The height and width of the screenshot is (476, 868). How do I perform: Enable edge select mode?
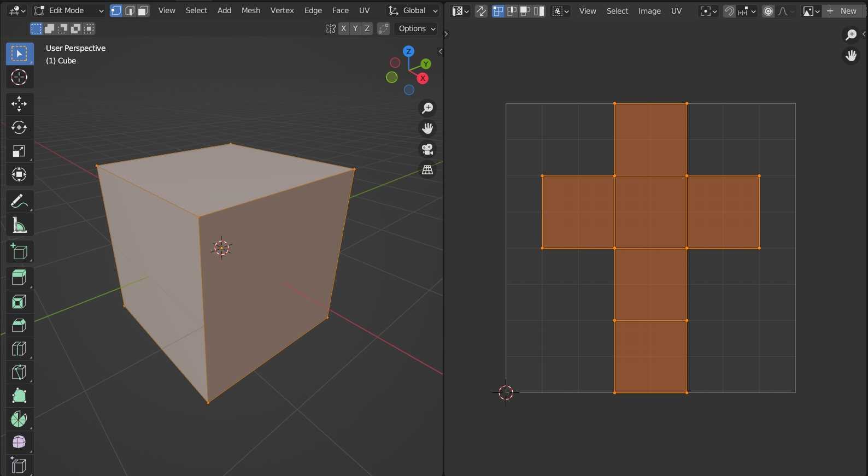tap(130, 10)
